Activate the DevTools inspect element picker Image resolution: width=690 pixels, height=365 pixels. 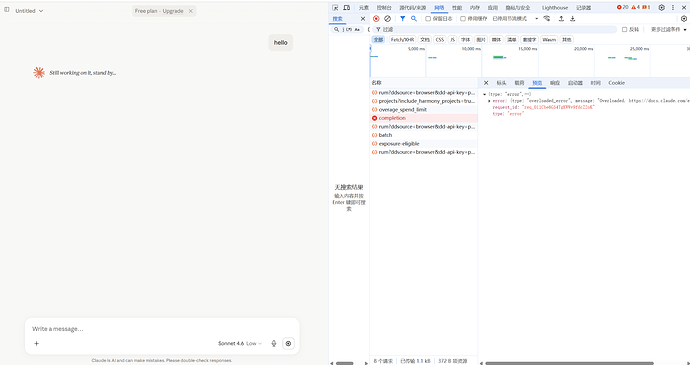335,7
